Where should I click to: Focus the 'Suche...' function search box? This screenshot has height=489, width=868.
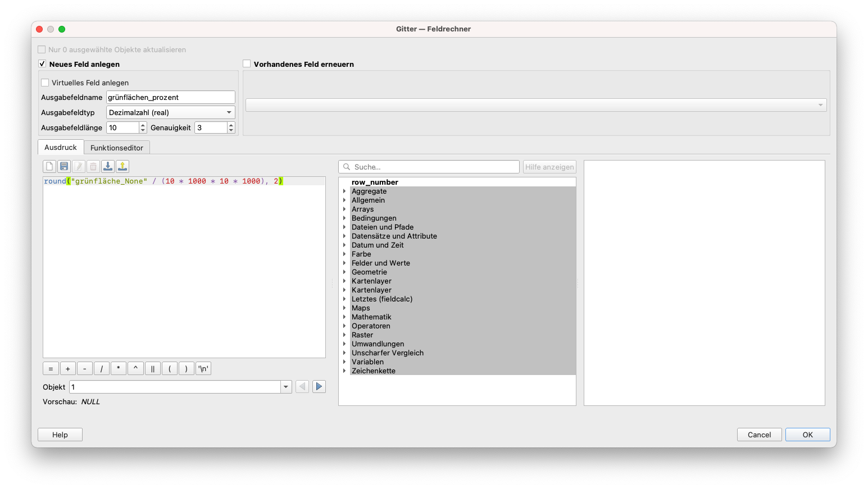point(429,167)
